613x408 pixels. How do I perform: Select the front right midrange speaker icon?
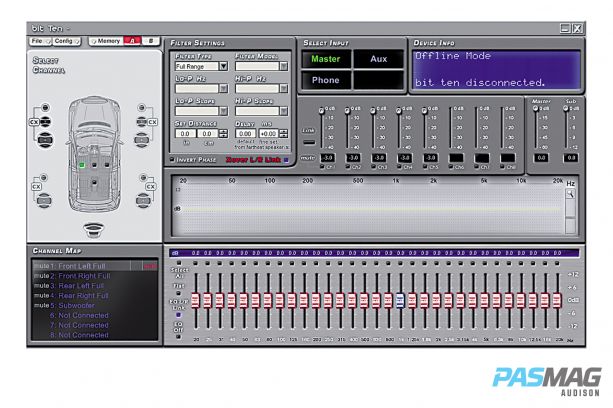pyautogui.click(x=142, y=122)
